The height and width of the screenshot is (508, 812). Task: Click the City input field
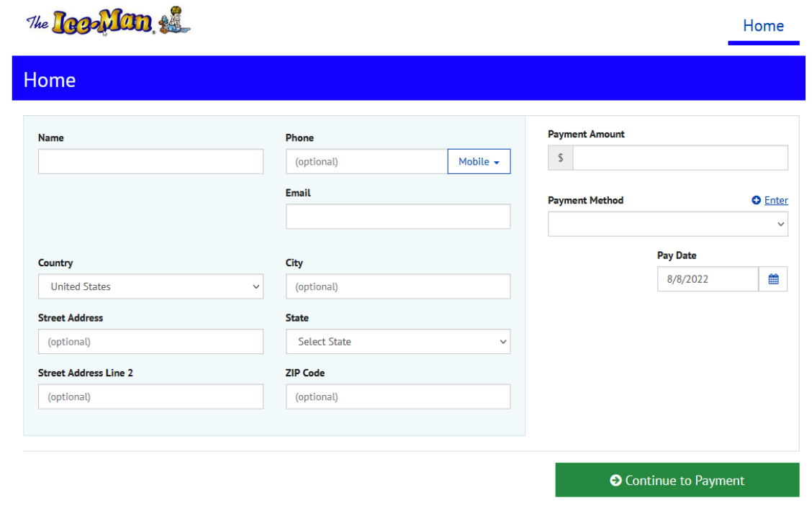click(x=398, y=286)
